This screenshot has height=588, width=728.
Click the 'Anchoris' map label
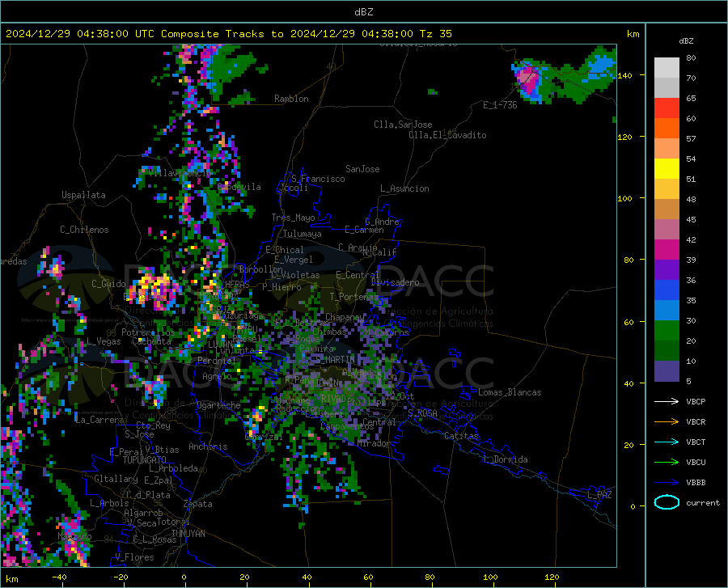(x=208, y=447)
